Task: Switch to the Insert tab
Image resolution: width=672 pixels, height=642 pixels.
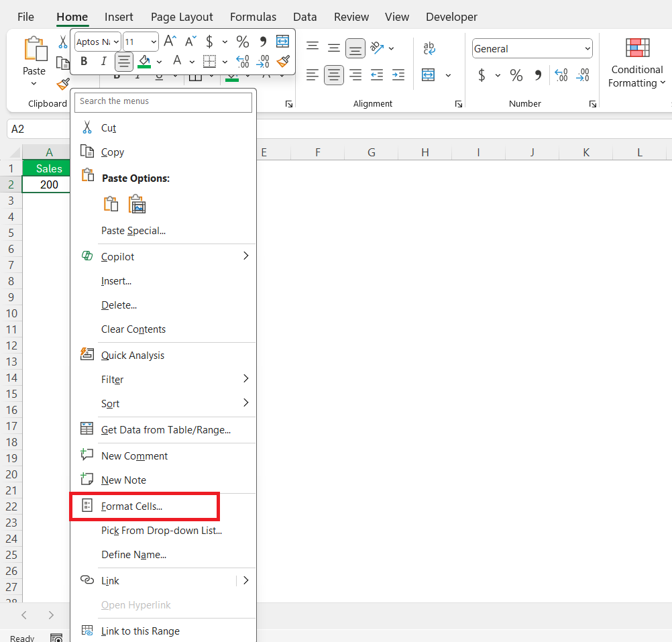Action: click(x=119, y=17)
